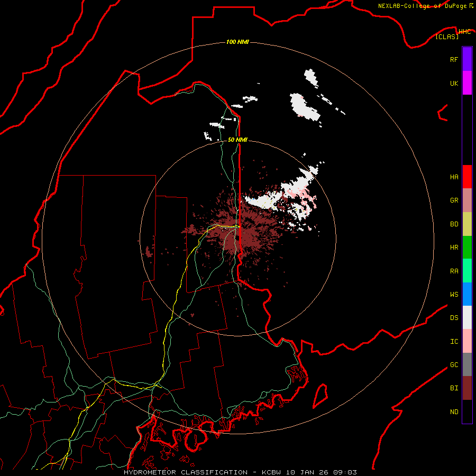Click the RF legend label
The image size is (476, 476).
coord(454,59)
